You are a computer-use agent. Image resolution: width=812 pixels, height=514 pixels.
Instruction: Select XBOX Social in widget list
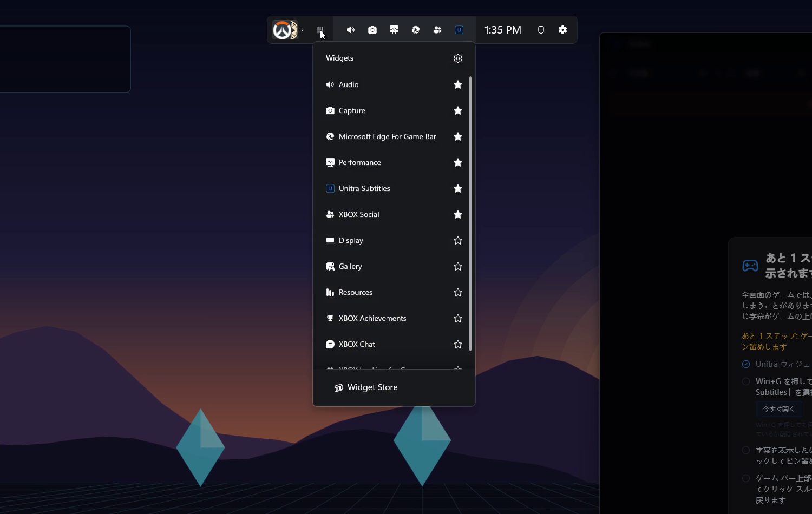coord(384,214)
